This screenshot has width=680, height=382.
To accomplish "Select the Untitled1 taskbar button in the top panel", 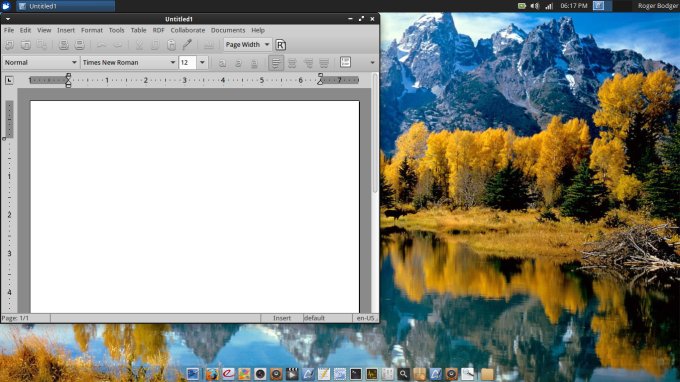I will 65,6.
